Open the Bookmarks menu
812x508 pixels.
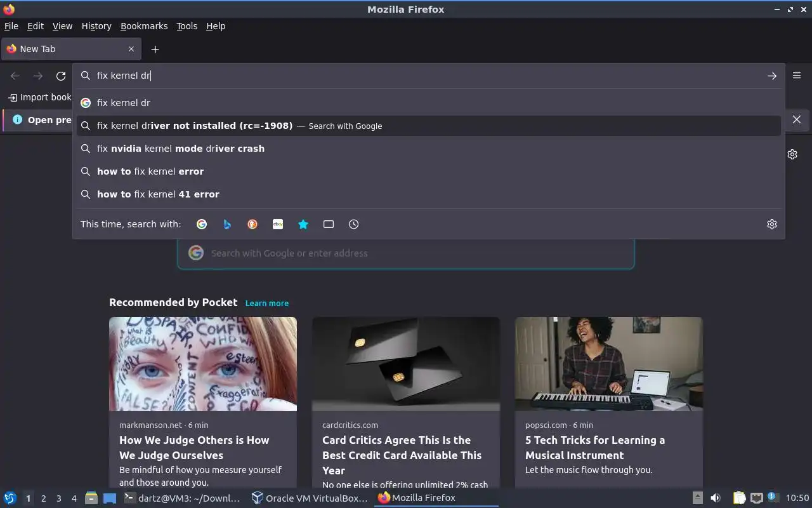pyautogui.click(x=144, y=26)
